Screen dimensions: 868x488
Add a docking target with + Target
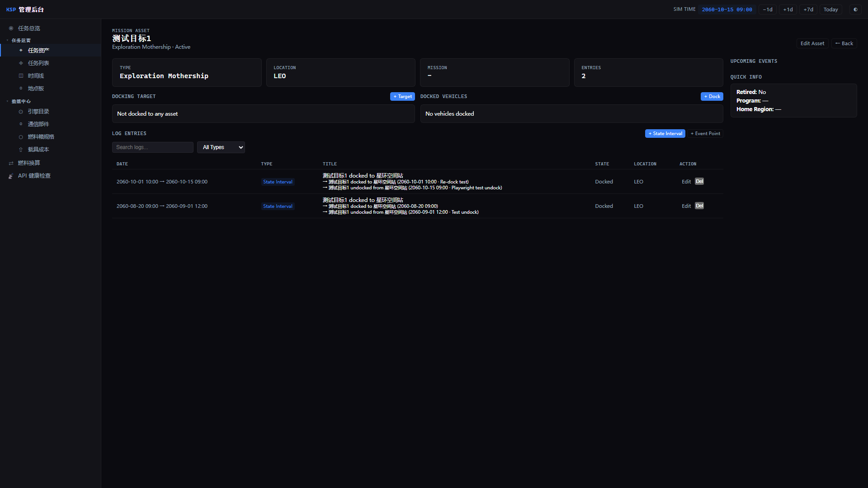point(402,97)
